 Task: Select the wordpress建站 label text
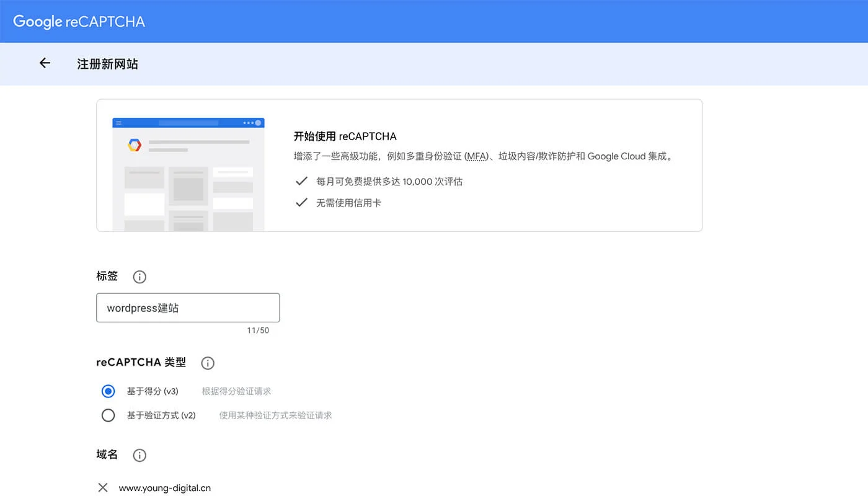[144, 308]
